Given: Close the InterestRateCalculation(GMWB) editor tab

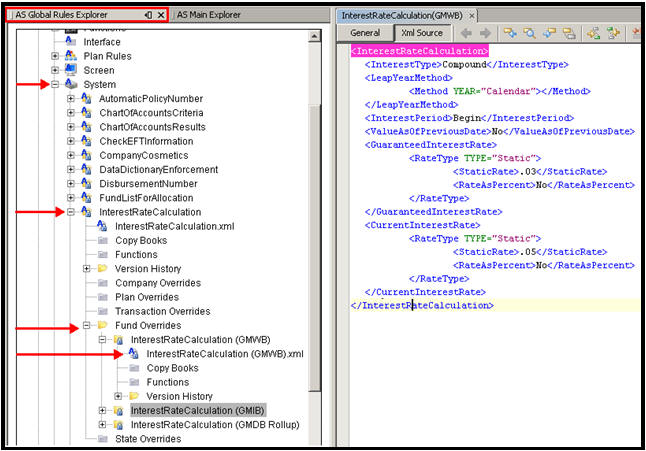Looking at the screenshot, I should pyautogui.click(x=472, y=16).
